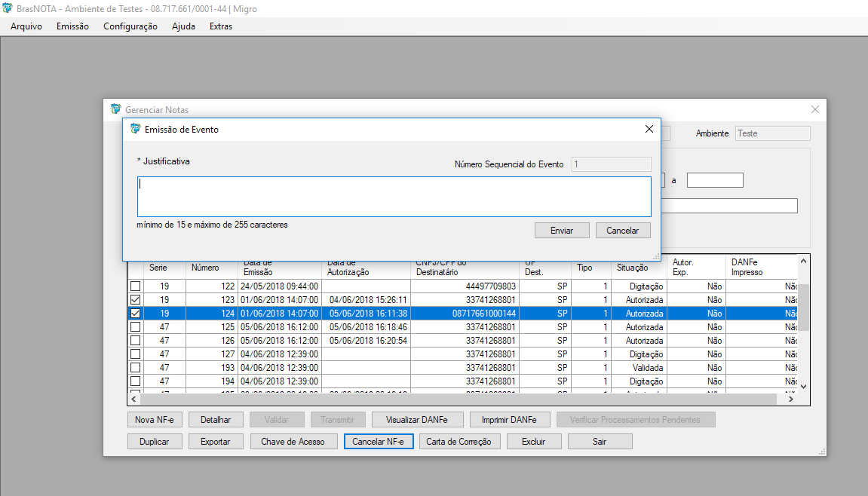
Task: Click the Carta de Correção button
Action: tap(459, 442)
